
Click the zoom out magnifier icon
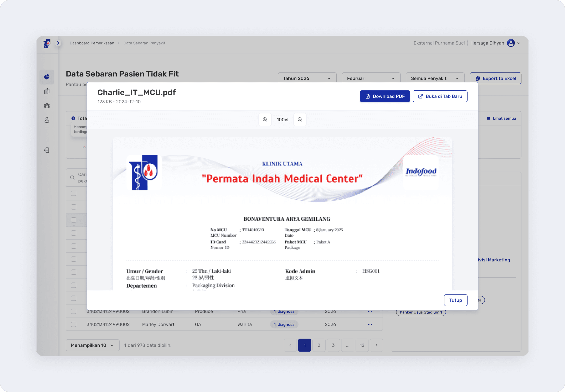tap(300, 120)
